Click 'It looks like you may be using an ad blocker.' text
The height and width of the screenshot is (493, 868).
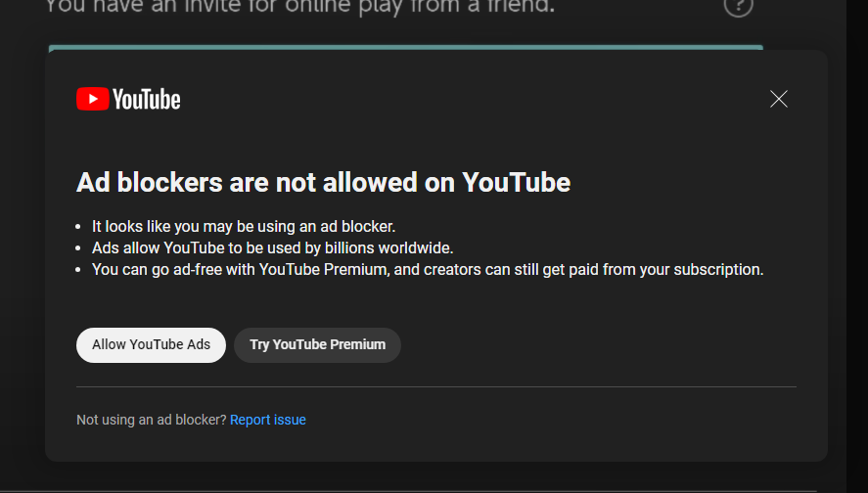(244, 227)
